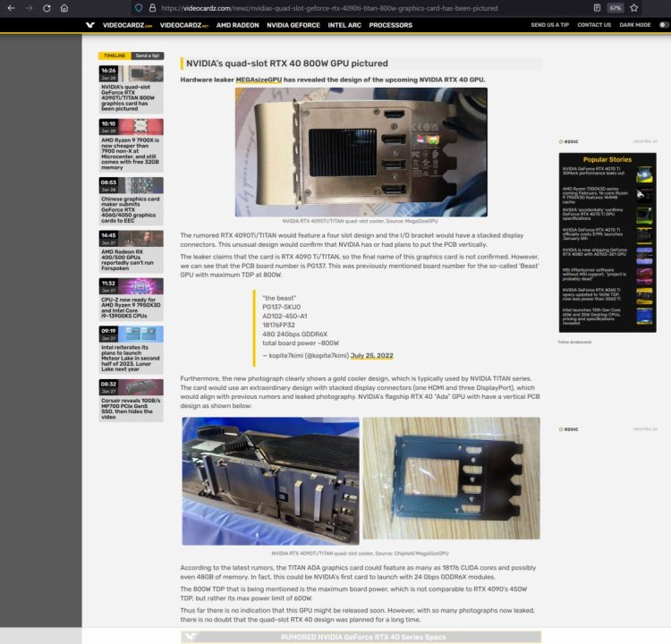Click the 67% zoom level badge
This screenshot has height=644, width=671.
point(615,8)
